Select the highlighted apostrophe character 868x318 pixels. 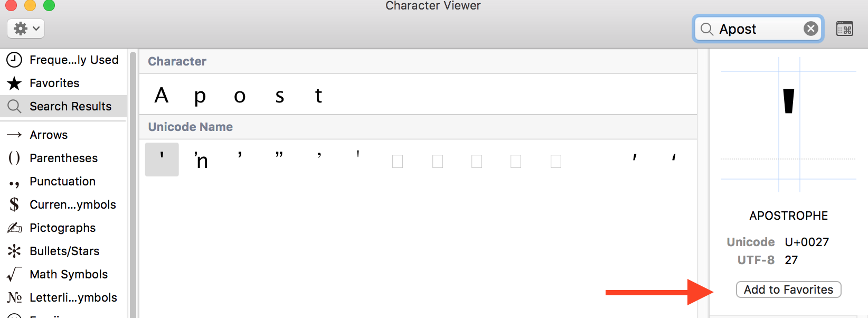162,159
